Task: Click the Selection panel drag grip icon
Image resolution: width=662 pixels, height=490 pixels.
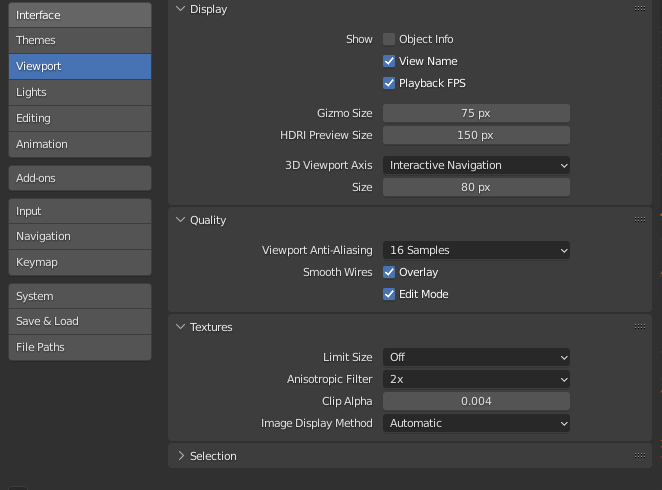Action: tap(640, 456)
